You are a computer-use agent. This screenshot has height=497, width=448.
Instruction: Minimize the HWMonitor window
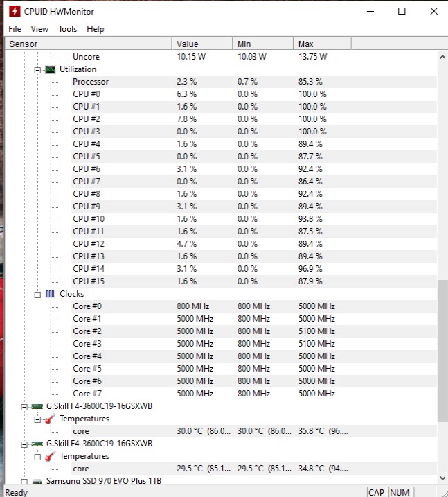[370, 11]
